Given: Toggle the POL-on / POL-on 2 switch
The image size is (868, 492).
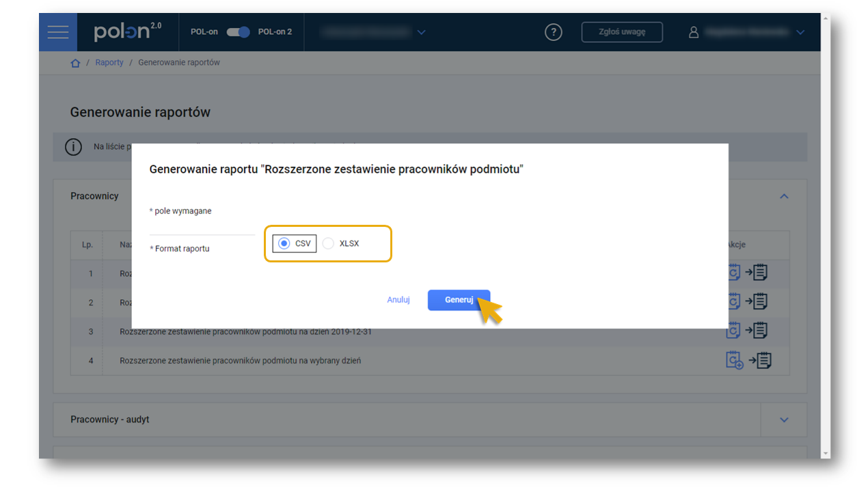Looking at the screenshot, I should click(x=238, y=32).
